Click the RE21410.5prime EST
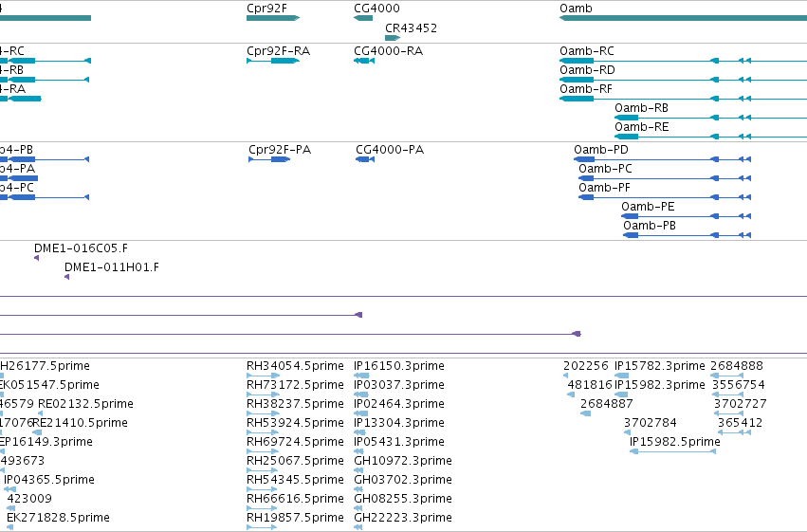This screenshot has height=532, width=807. [x=37, y=432]
